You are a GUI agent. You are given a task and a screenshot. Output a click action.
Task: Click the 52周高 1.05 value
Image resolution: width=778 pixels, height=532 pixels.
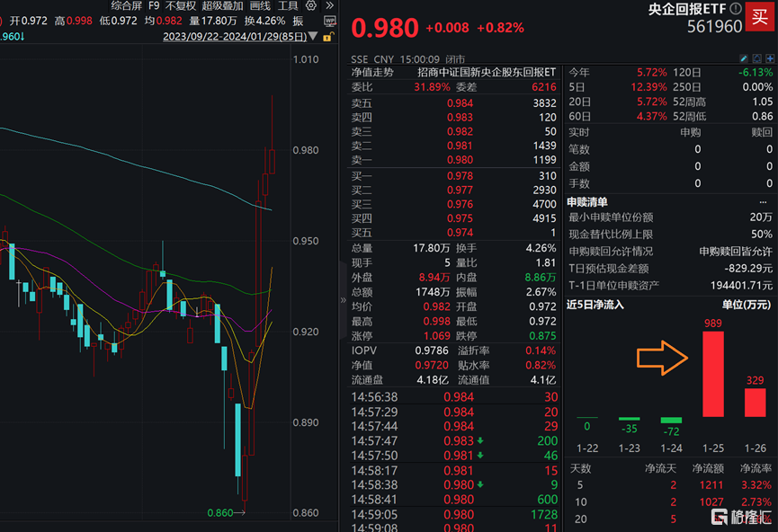pyautogui.click(x=763, y=102)
